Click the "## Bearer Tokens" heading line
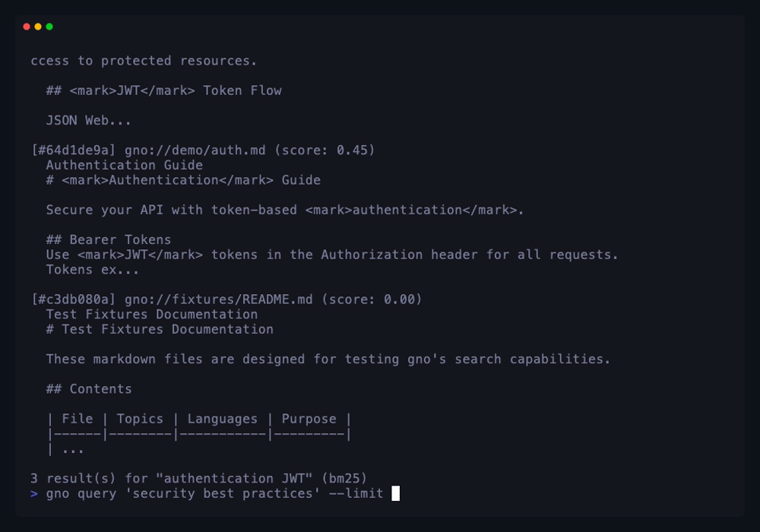The image size is (760, 532). click(109, 240)
